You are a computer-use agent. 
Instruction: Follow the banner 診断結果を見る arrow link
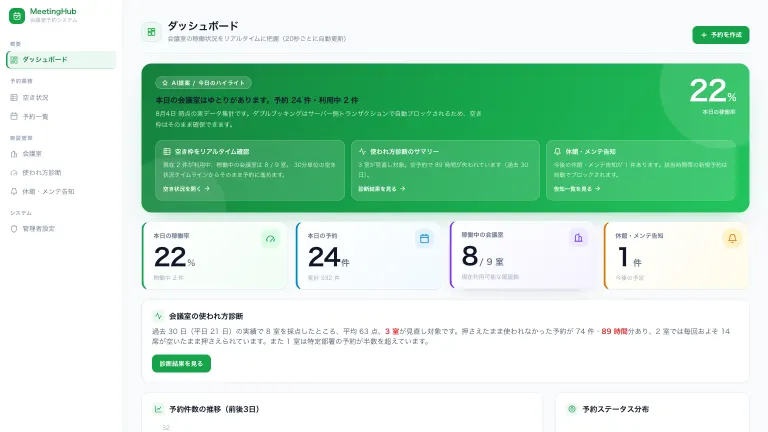(382, 189)
